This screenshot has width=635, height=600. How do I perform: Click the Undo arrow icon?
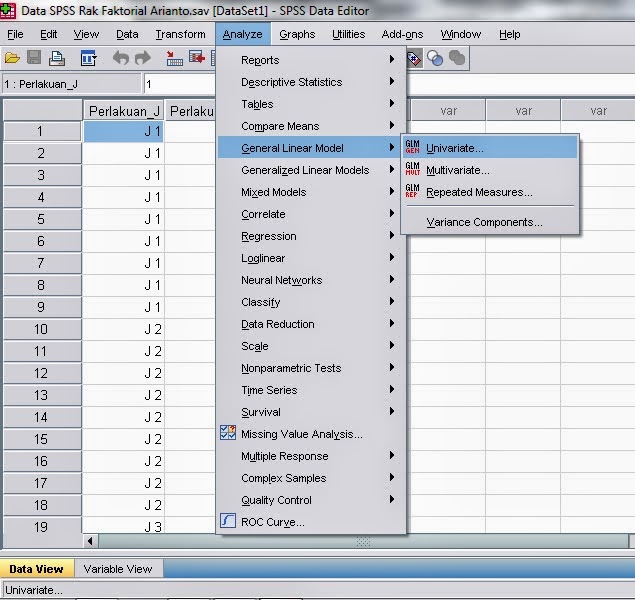[120, 58]
